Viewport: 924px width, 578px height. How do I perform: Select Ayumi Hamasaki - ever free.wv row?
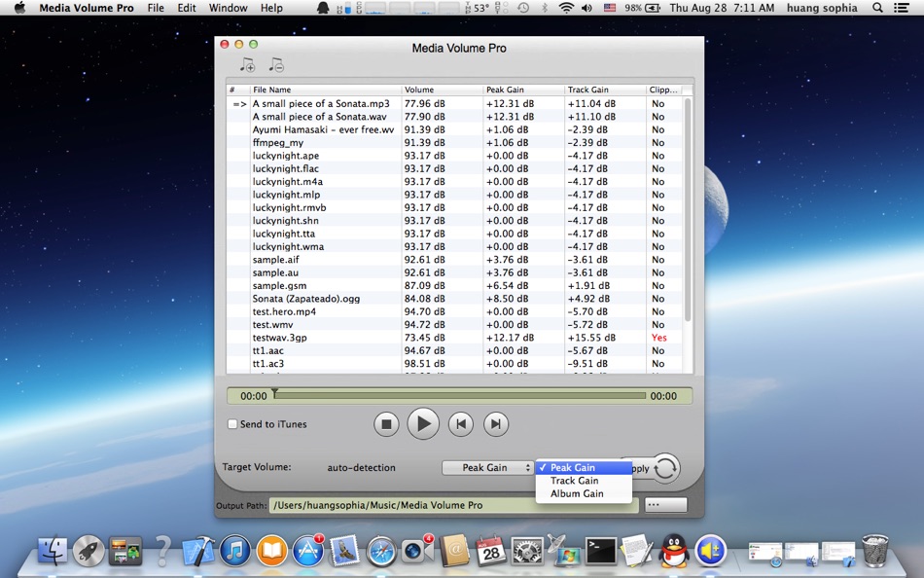tap(455, 129)
